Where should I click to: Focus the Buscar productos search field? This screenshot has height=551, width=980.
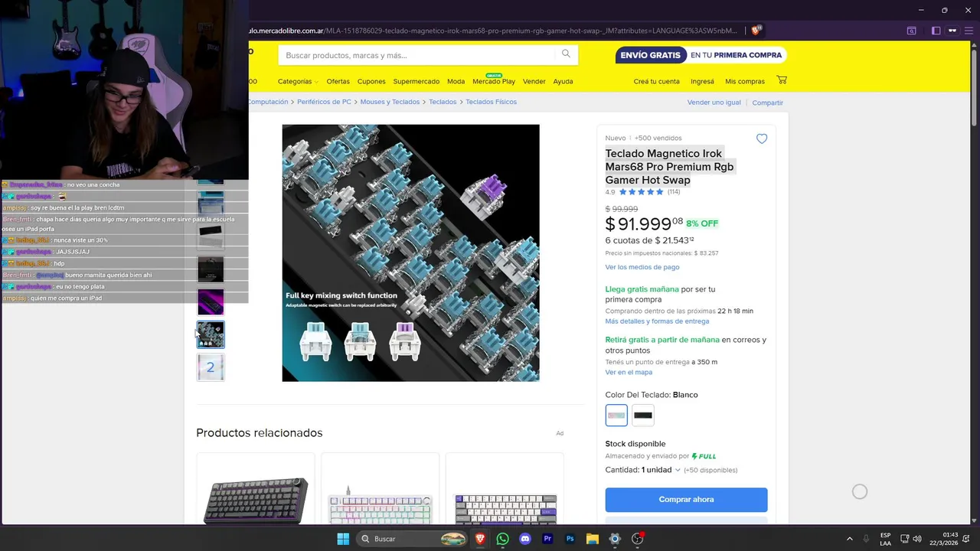click(x=417, y=55)
